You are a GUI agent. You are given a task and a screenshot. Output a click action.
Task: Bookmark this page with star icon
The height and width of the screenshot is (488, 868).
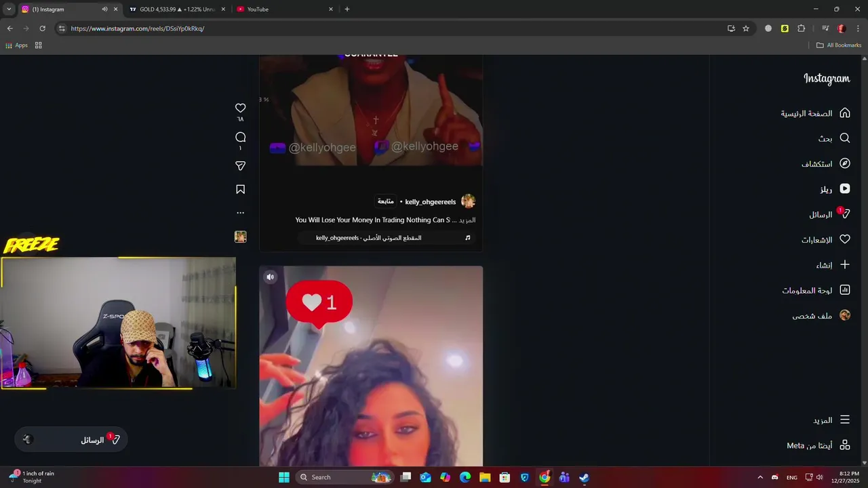tap(746, 28)
